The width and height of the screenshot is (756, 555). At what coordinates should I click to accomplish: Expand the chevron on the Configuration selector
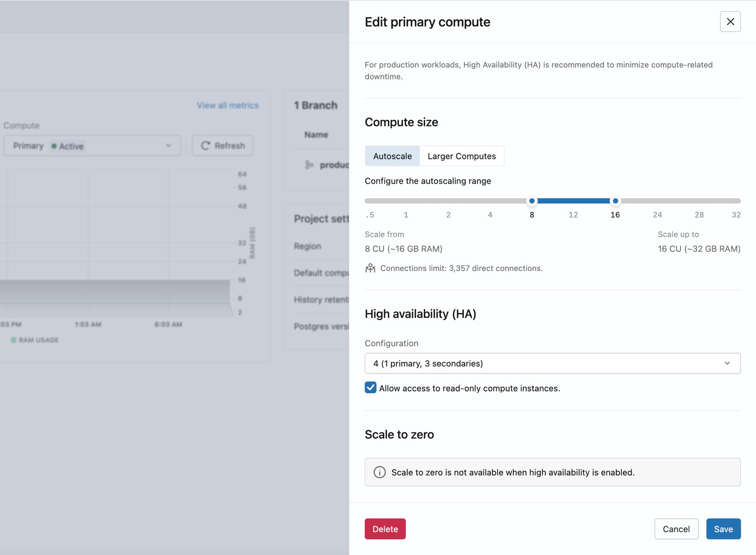click(x=728, y=363)
